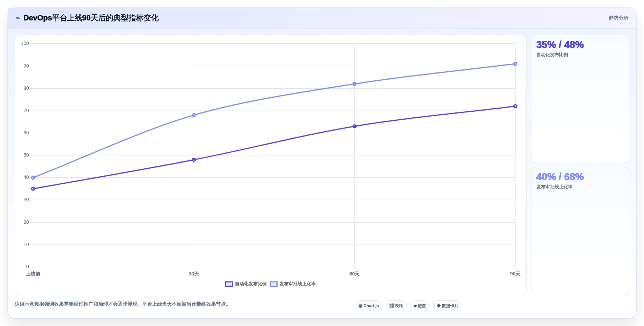Click the 自动化发布比例 data point at 90天
This screenshot has width=644, height=326.
[515, 106]
